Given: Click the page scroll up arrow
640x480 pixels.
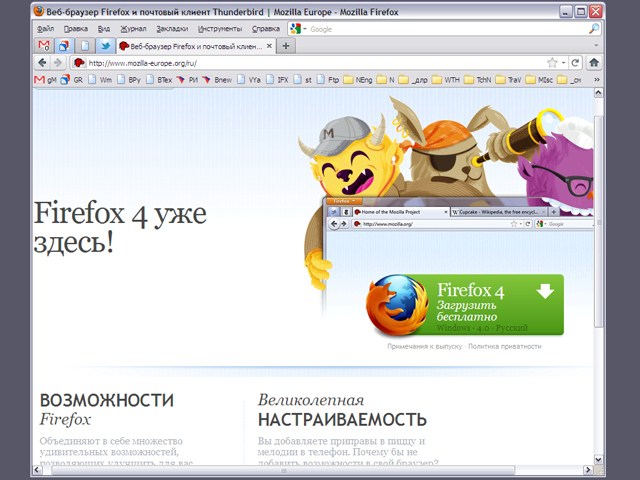Looking at the screenshot, I should point(598,93).
